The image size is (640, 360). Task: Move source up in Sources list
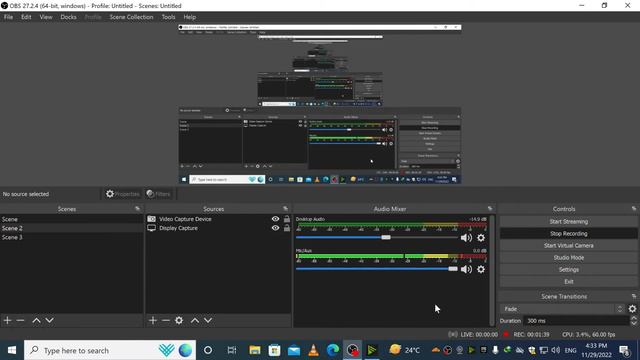(x=195, y=320)
